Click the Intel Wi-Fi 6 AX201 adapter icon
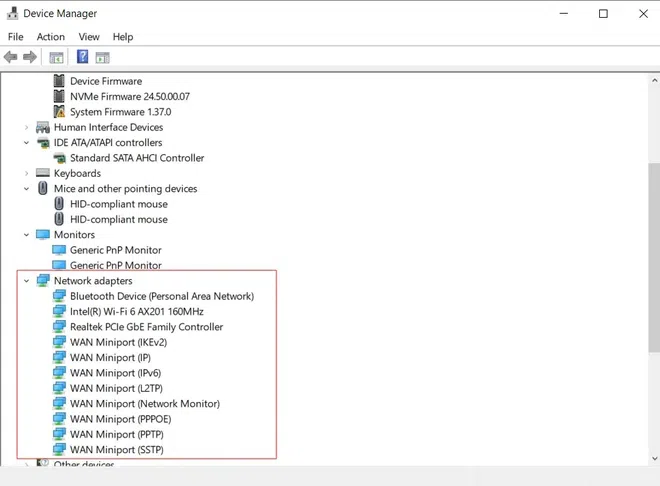 [59, 311]
